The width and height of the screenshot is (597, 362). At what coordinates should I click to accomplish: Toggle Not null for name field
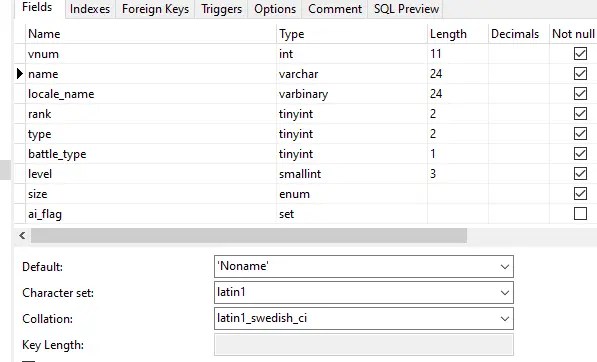pos(580,73)
